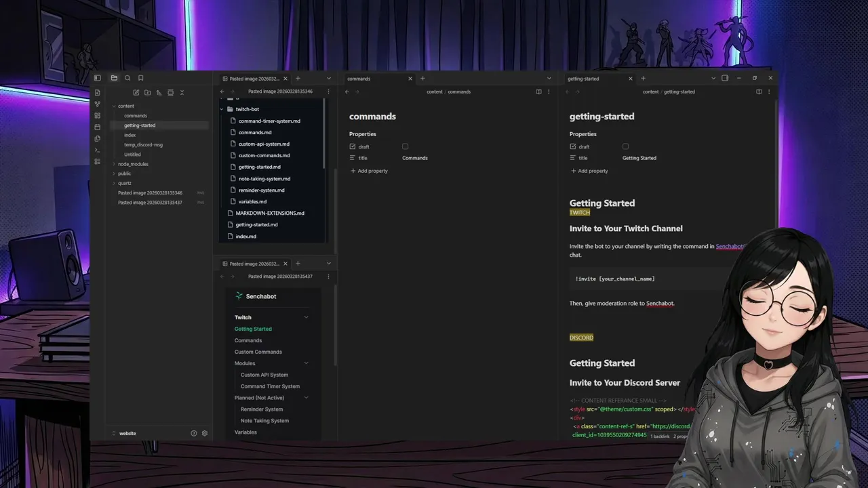Click content breadcrumb in commands pane

click(x=435, y=91)
